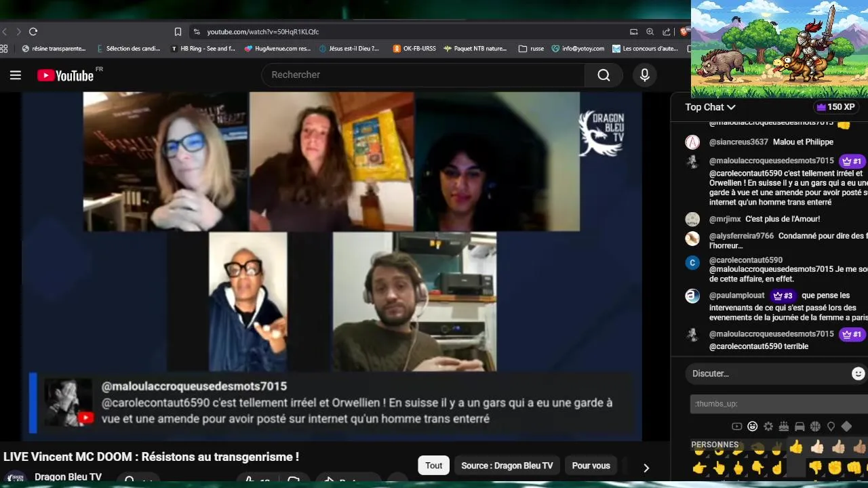
Task: Insert the pointing up hand emoji
Action: click(x=719, y=468)
